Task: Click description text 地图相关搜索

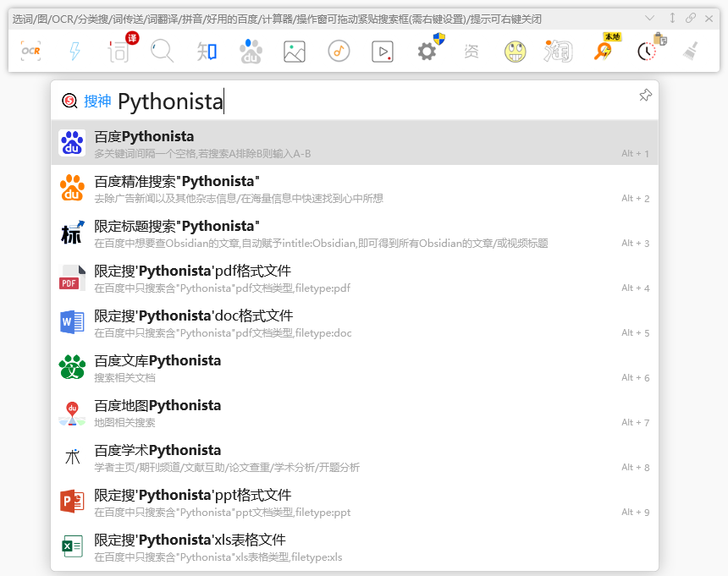Action: pos(124,423)
